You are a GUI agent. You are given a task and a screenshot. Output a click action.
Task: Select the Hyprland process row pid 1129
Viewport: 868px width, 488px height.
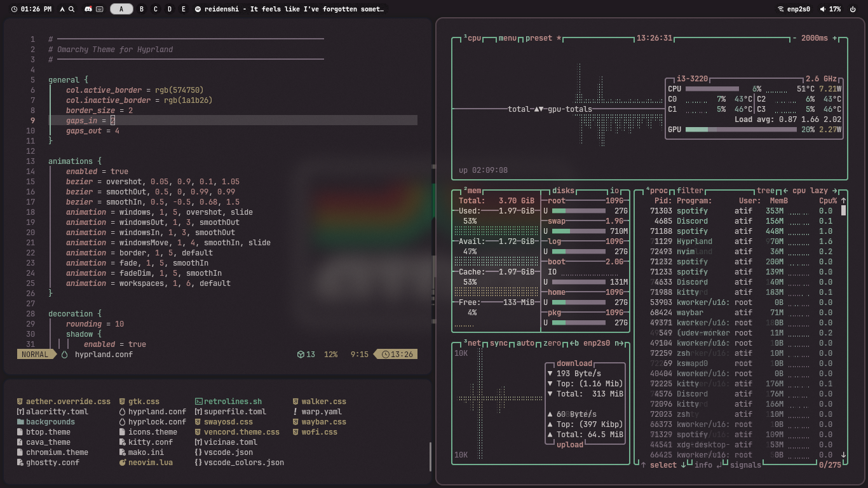click(741, 241)
